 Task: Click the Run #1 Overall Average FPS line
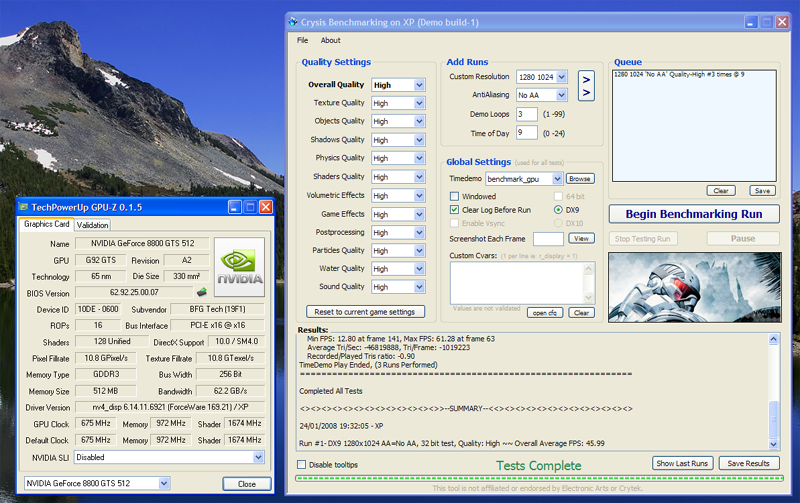pyautogui.click(x=452, y=443)
